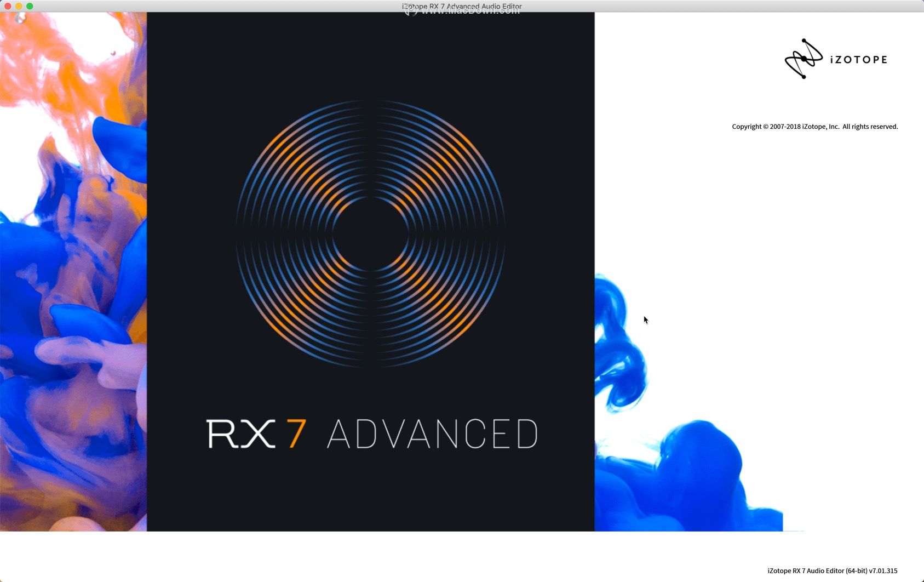Maximize the window with the green button

pos(30,6)
